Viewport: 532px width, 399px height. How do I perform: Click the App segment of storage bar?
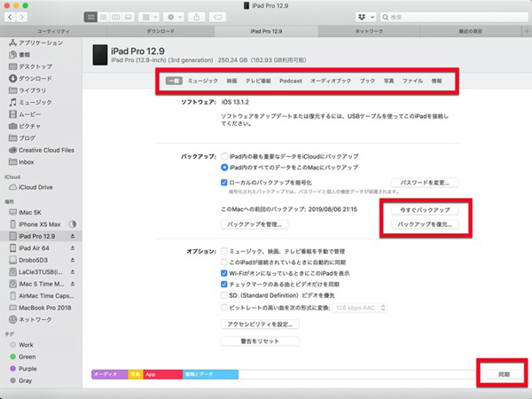[163, 374]
